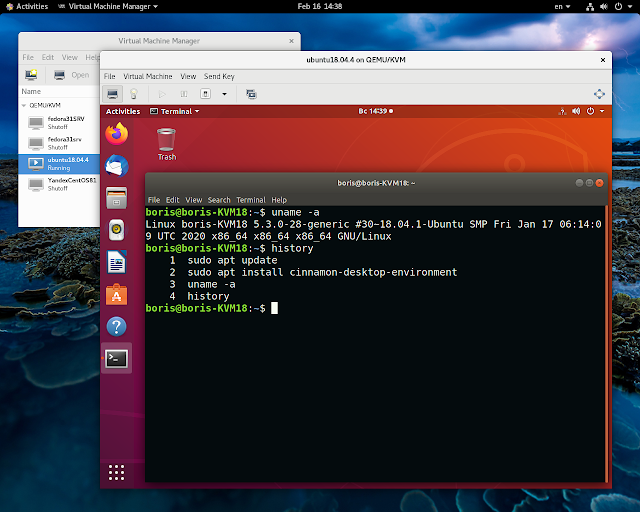Image resolution: width=640 pixels, height=512 pixels.
Task: Launch Thunderbird mail from the dock
Action: [117, 166]
